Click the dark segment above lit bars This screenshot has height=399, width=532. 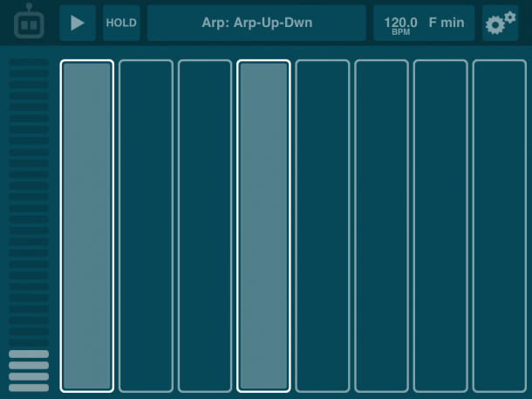29,343
